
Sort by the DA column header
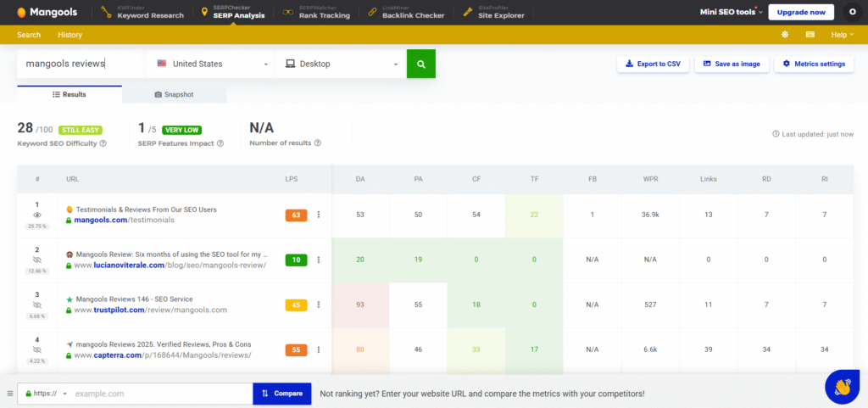(x=360, y=179)
